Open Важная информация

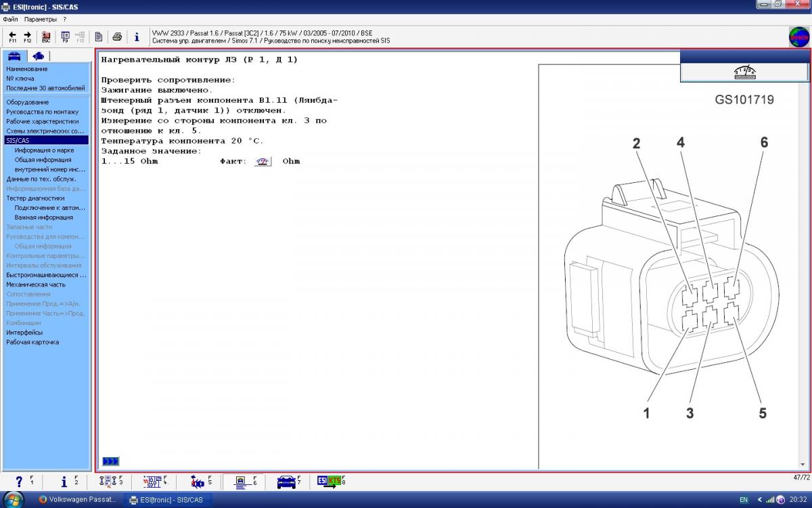coord(43,217)
